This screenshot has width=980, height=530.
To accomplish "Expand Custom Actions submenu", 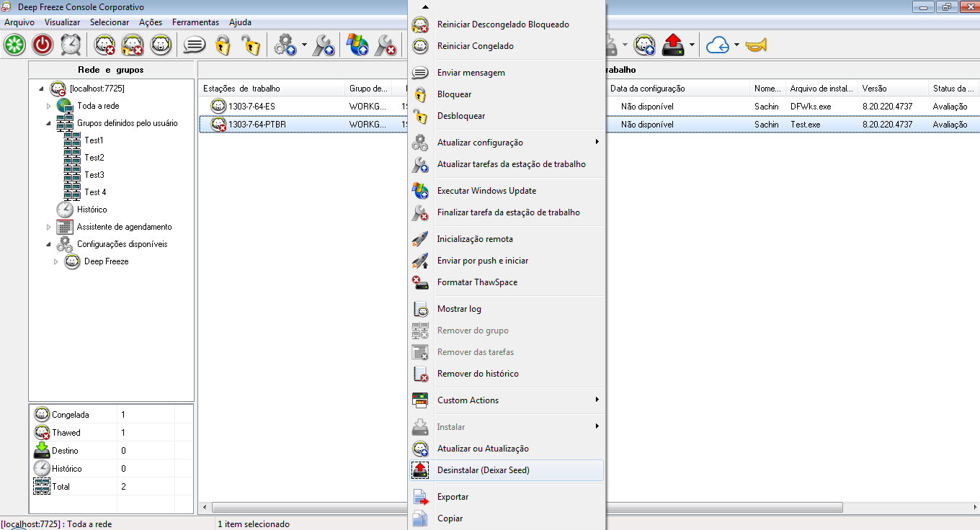I will click(507, 400).
